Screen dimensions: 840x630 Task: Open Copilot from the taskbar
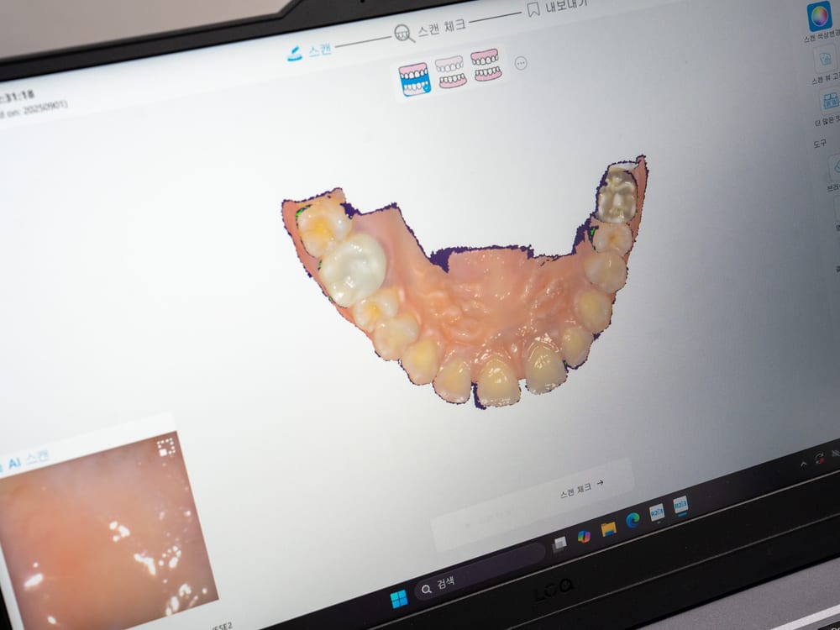pyautogui.click(x=584, y=537)
